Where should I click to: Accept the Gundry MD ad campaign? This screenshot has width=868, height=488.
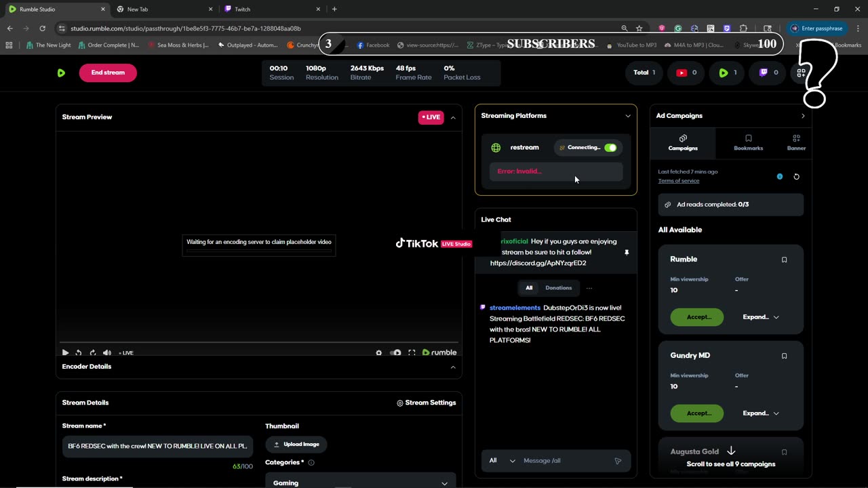(x=697, y=413)
